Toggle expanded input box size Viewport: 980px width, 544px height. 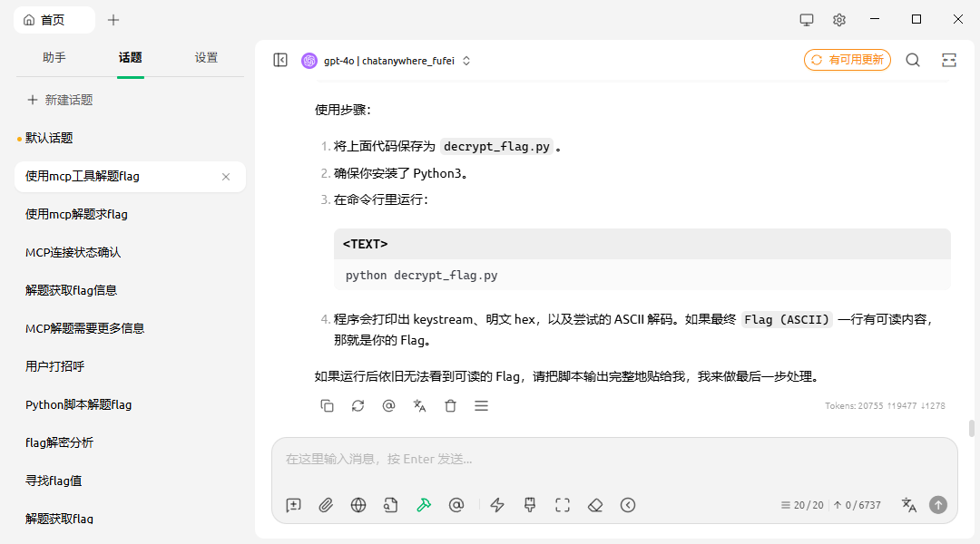(x=563, y=505)
